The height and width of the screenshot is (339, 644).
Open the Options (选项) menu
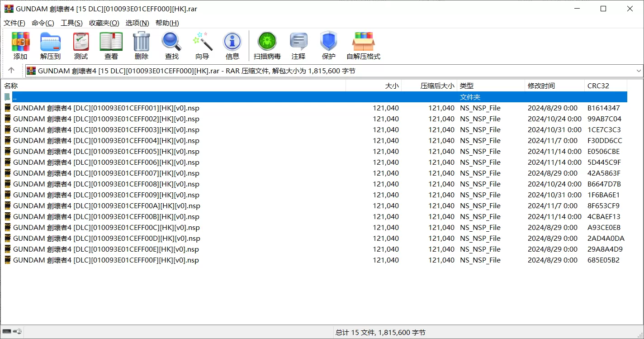pos(137,23)
